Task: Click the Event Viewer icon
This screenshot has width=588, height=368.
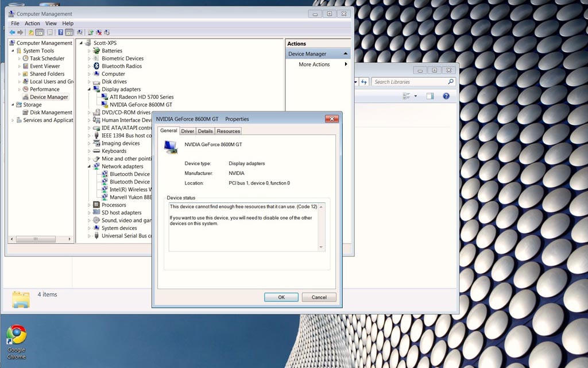Action: click(x=25, y=66)
